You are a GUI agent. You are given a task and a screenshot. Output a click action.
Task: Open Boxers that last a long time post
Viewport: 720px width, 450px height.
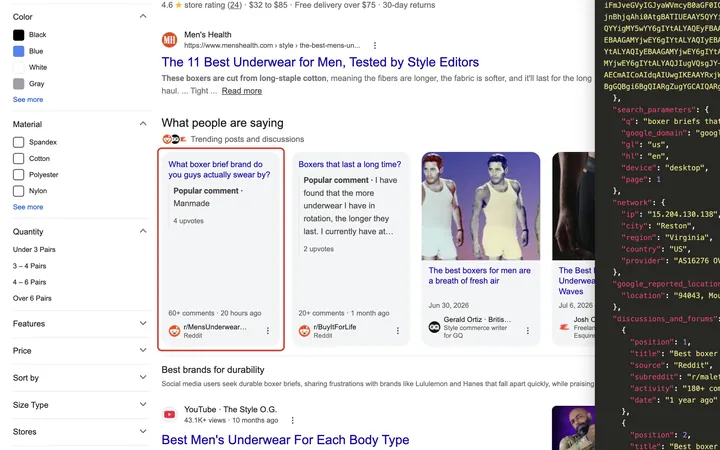(349, 164)
